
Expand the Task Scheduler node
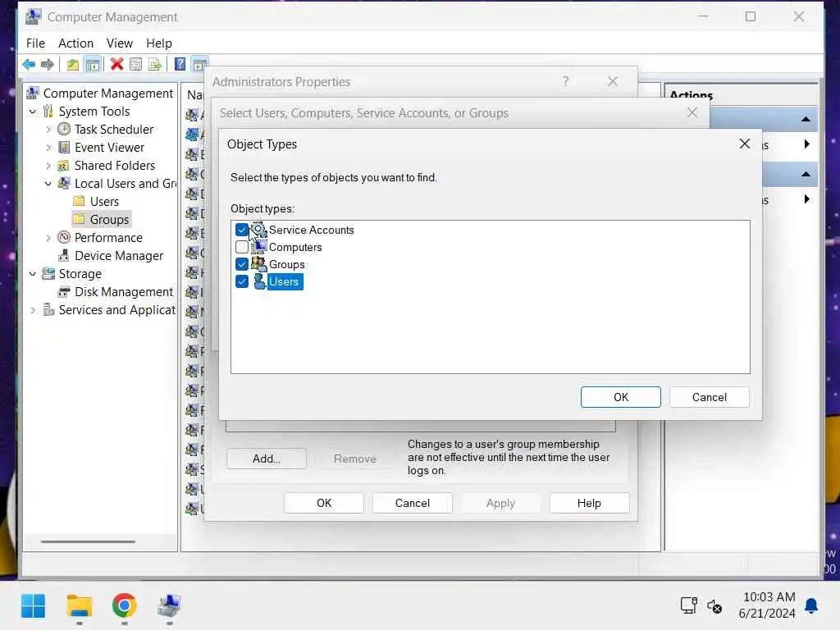click(48, 130)
